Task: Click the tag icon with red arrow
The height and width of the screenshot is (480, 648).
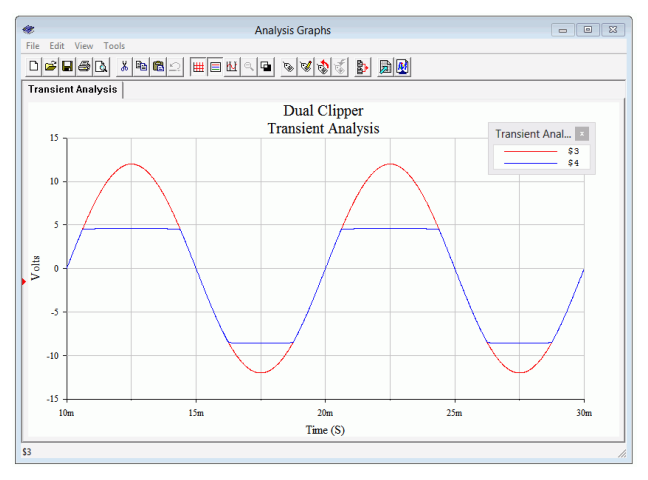Action: click(x=323, y=66)
